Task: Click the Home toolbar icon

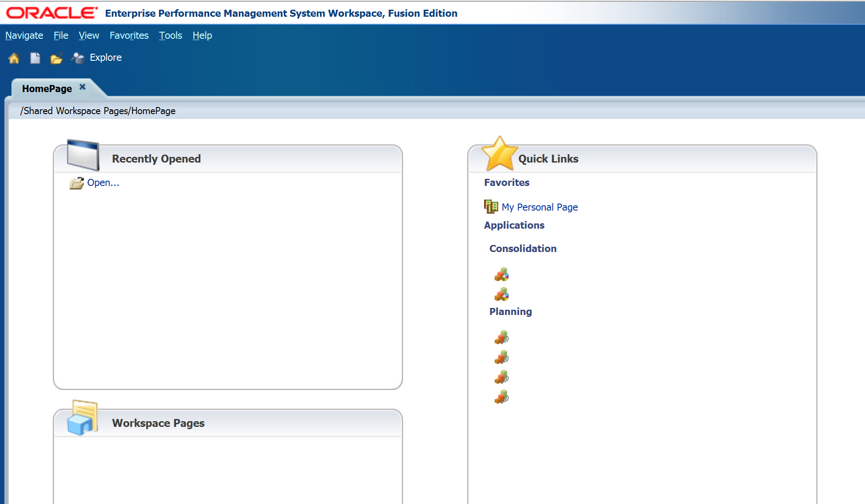Action: coord(14,58)
